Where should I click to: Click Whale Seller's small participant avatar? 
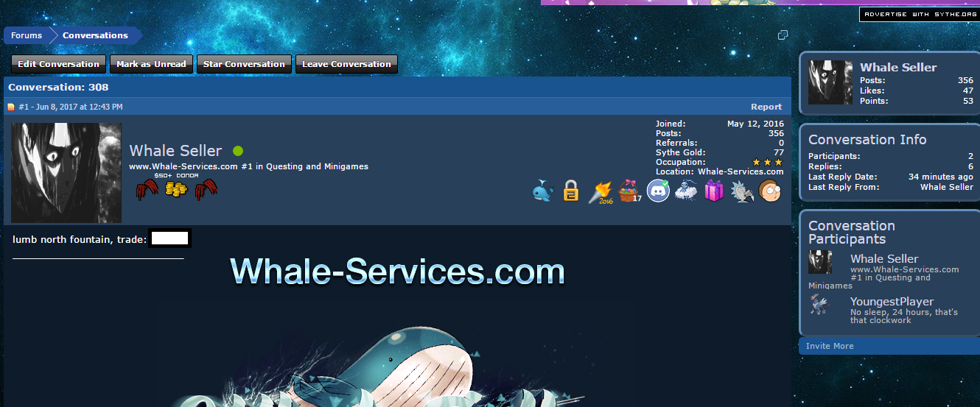point(820,262)
